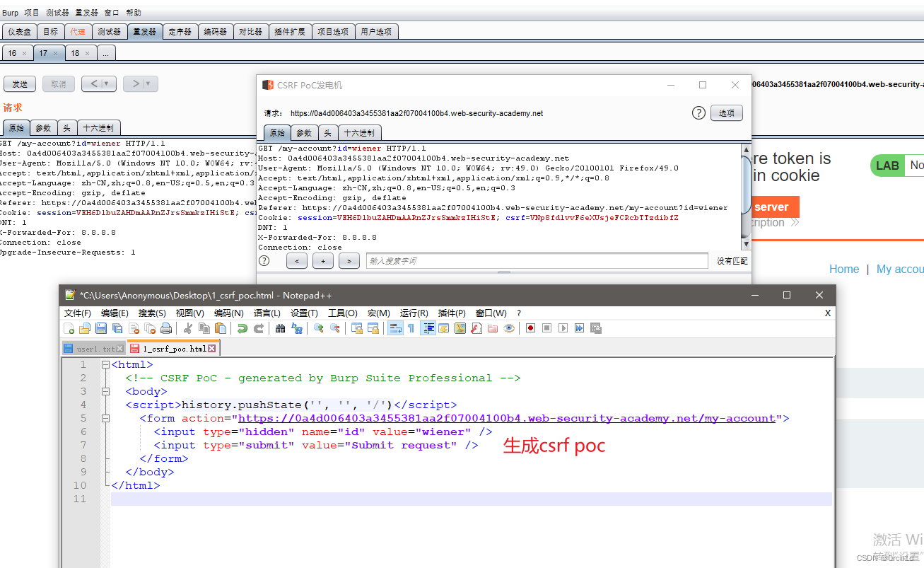Image resolution: width=924 pixels, height=568 pixels.
Task: Toggle Show all characters pilcrow icon
Action: tap(411, 328)
